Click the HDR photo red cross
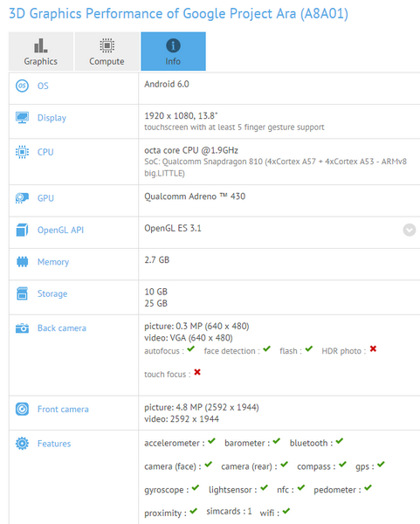420x524 pixels. (x=373, y=348)
